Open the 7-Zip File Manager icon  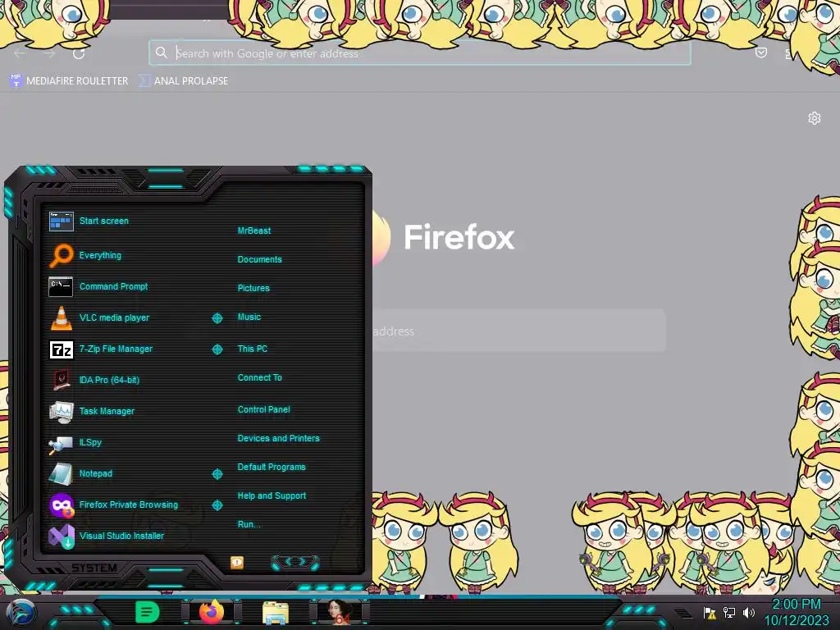point(61,349)
